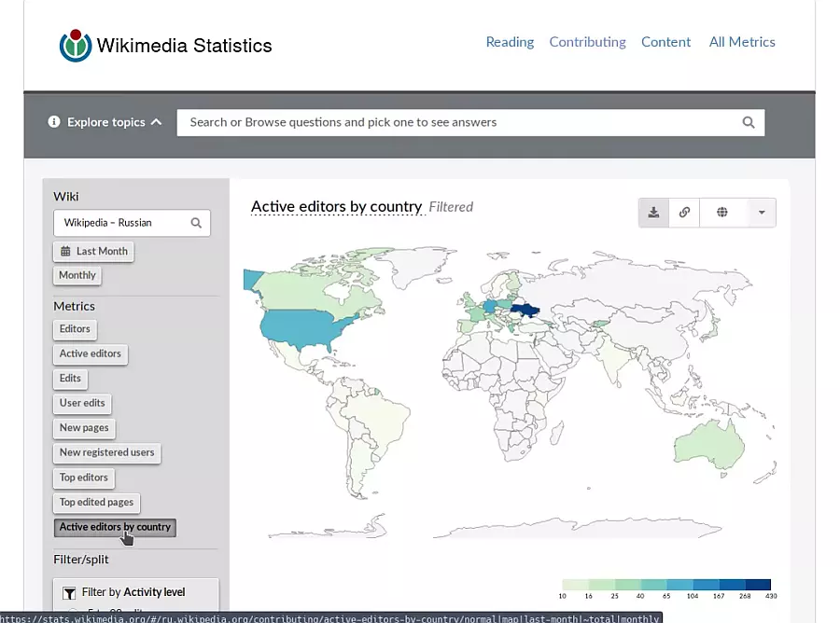Click the Metrics section heading
Viewport: 840px width, 623px height.
pyautogui.click(x=74, y=306)
